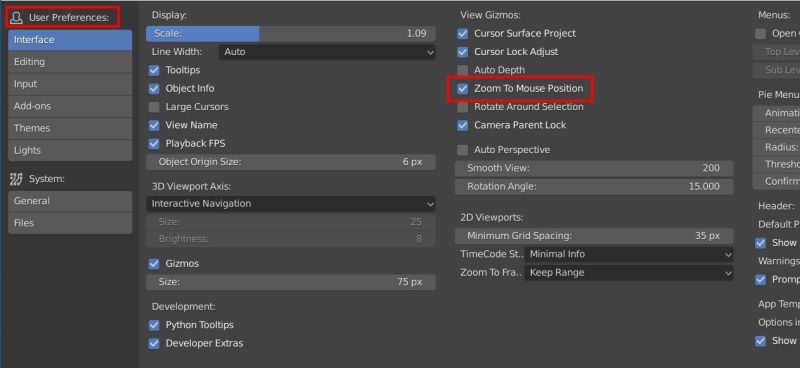
Task: Enable Large Cursors
Action: tap(154, 107)
